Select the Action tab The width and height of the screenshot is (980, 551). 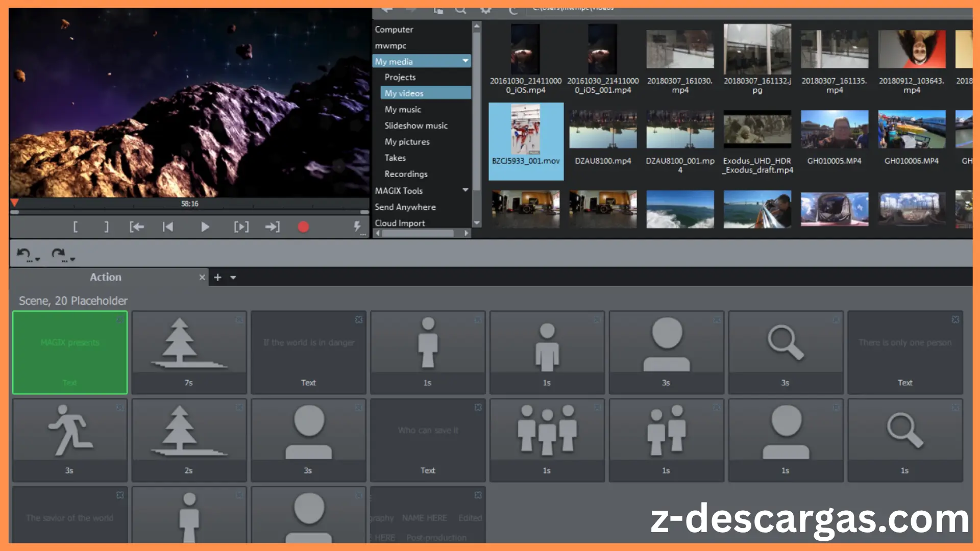(x=105, y=277)
